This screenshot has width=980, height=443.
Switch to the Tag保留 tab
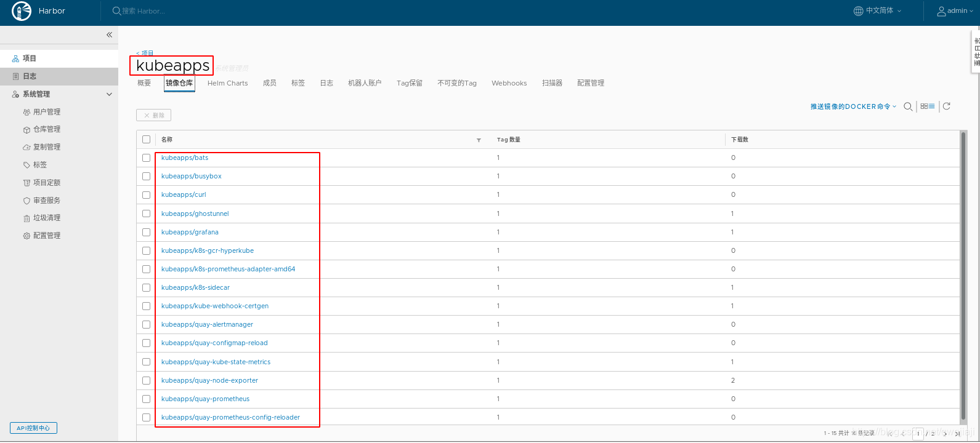tap(410, 83)
